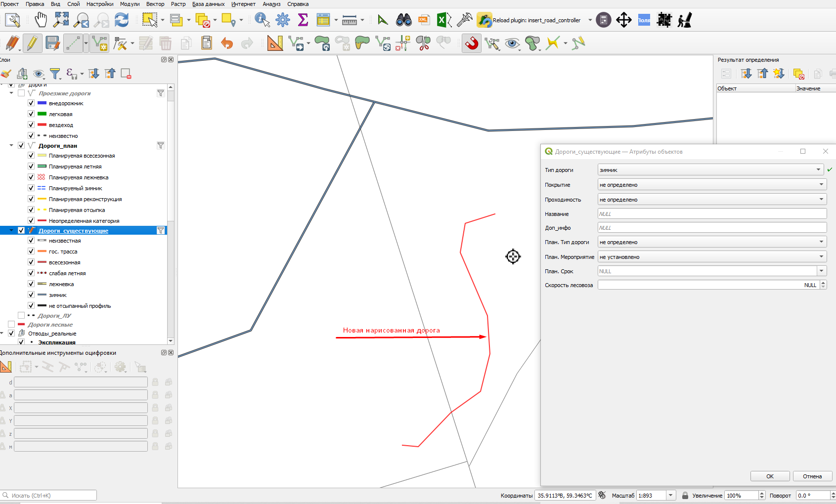The width and height of the screenshot is (836, 504).
Task: Uncheck the зимник legend checkbox
Action: tap(31, 295)
